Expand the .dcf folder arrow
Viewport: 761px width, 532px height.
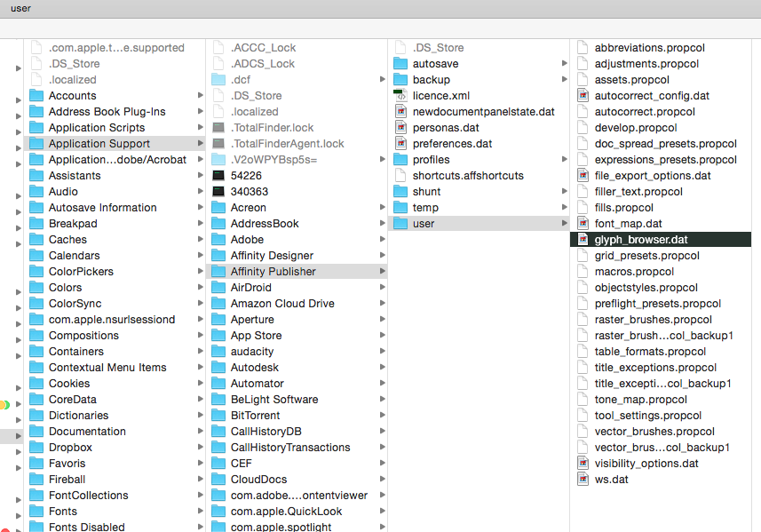click(x=383, y=79)
